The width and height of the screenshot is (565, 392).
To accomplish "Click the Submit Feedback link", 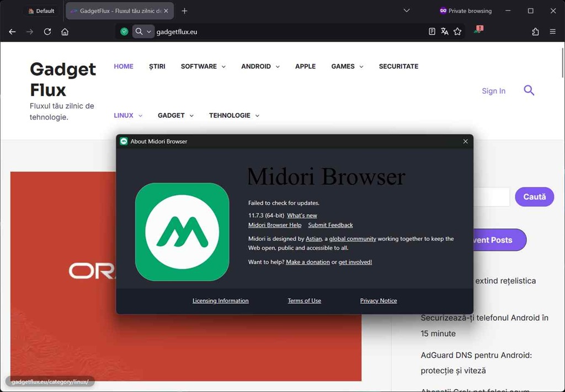I will click(331, 225).
